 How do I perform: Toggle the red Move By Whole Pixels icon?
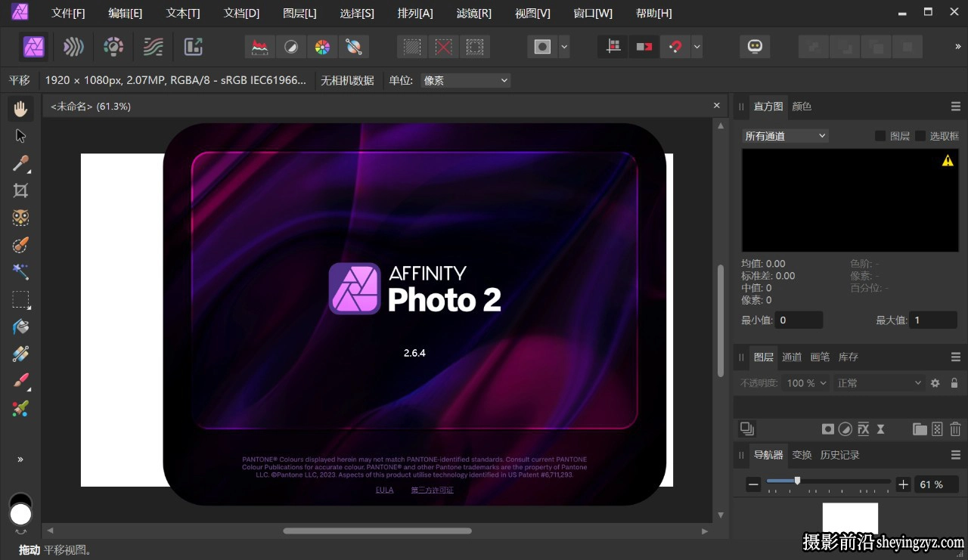coord(644,47)
